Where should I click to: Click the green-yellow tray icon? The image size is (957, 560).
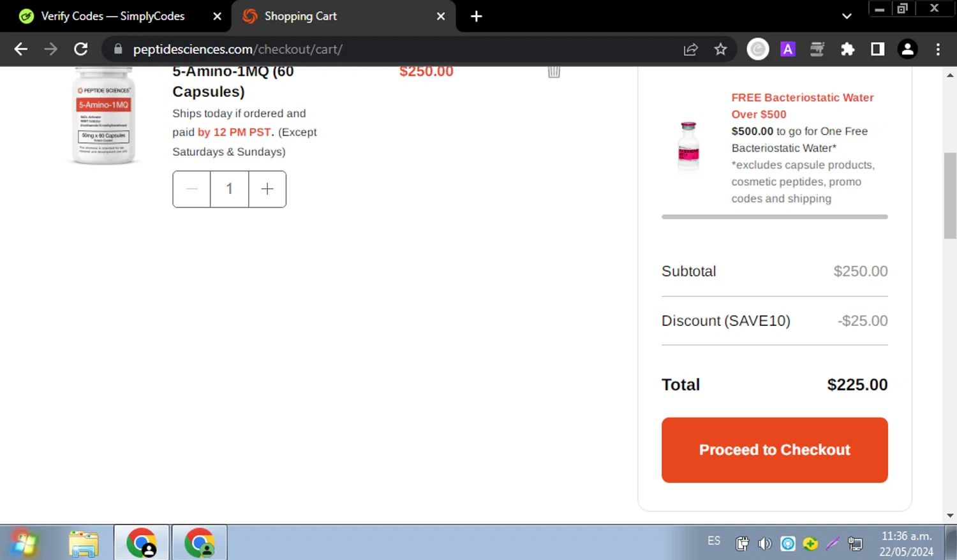[810, 543]
